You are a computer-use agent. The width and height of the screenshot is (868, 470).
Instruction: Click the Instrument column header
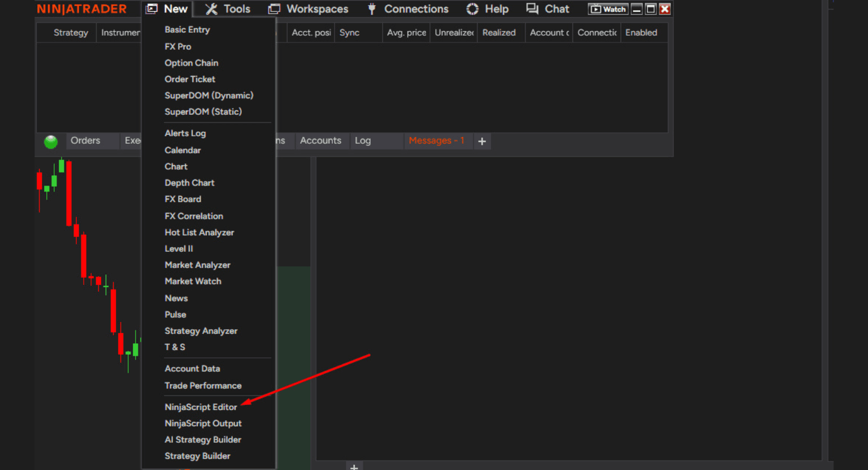coord(120,33)
